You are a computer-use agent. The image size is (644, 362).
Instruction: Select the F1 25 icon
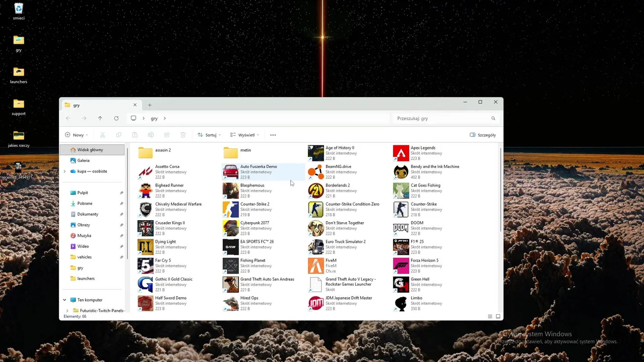(x=401, y=247)
